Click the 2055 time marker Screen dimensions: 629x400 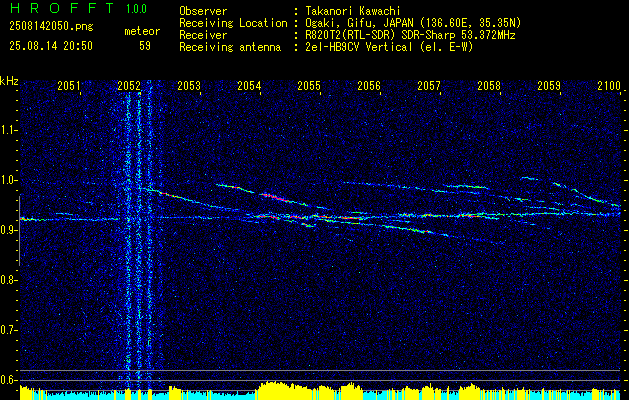[x=309, y=85]
